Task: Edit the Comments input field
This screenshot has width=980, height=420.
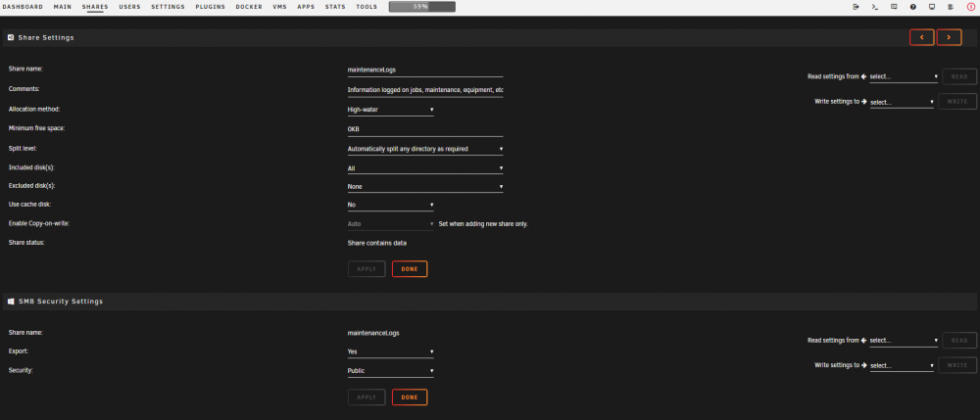Action: pyautogui.click(x=425, y=90)
